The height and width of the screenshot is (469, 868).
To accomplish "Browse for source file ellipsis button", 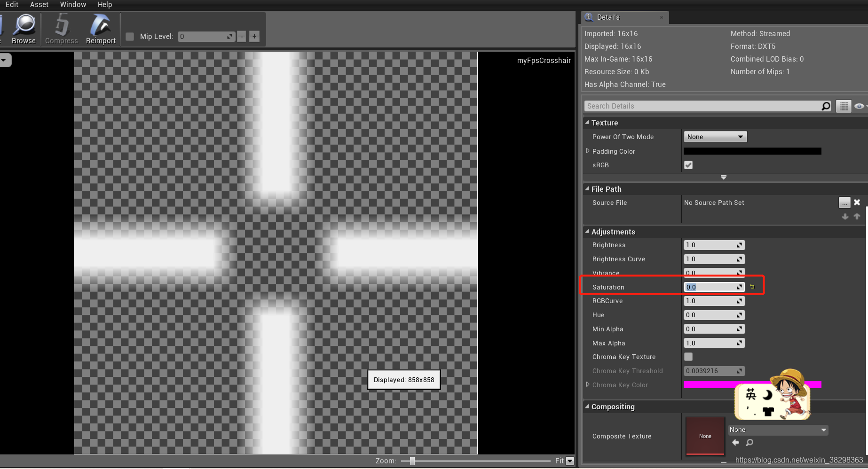I will (x=844, y=203).
